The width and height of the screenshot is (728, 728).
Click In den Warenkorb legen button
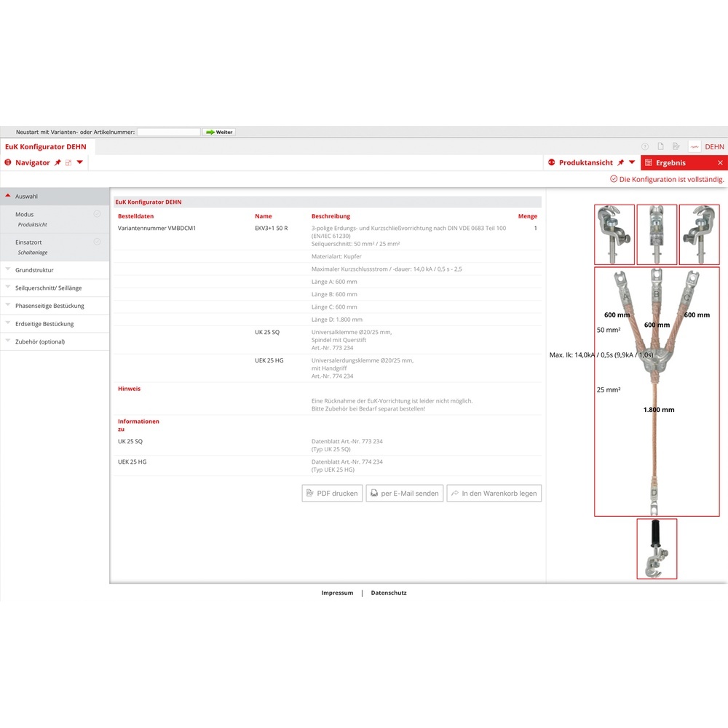tap(494, 494)
